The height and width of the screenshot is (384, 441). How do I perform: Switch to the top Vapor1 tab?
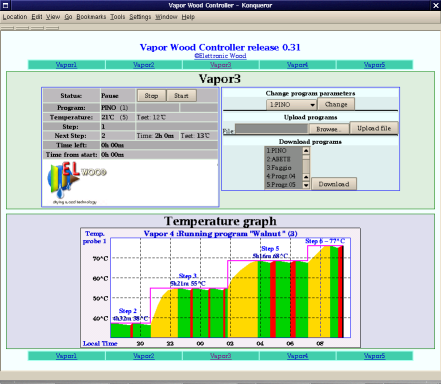coord(66,65)
